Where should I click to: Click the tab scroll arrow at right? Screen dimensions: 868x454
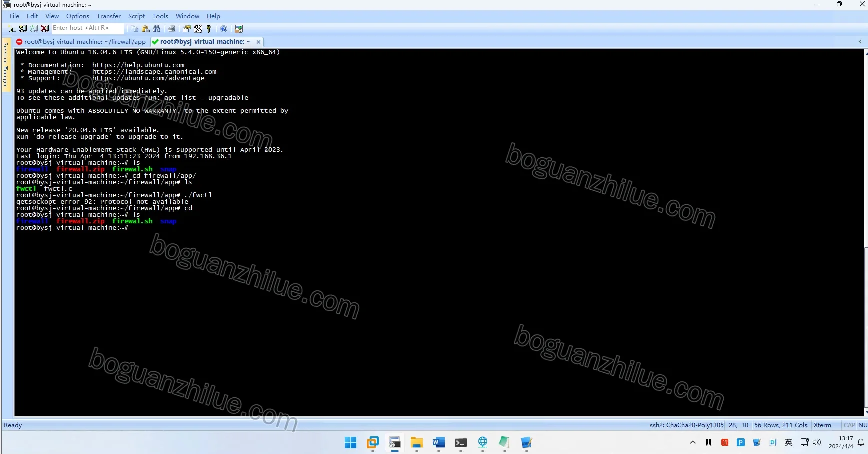860,42
